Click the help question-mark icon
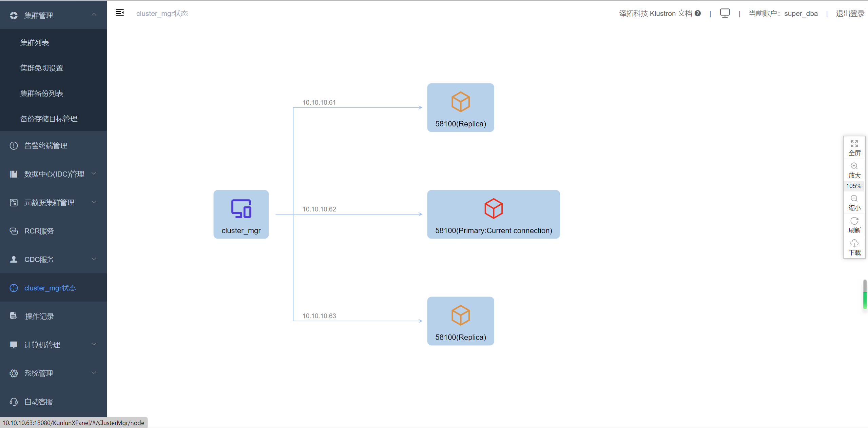Screen dimensions: 868x428 pos(698,13)
